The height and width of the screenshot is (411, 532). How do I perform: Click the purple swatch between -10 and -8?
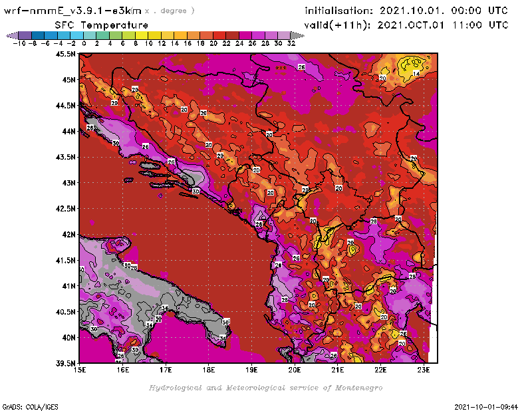tap(24, 35)
